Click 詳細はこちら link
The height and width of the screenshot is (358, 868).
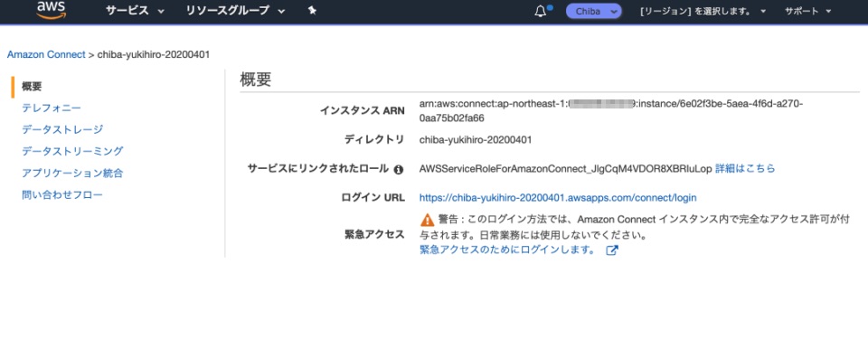(x=745, y=169)
